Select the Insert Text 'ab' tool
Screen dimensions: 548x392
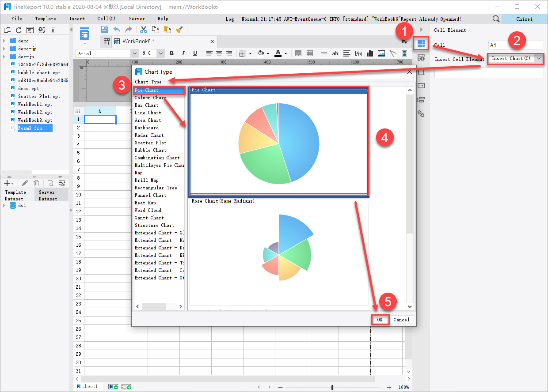coord(335,53)
